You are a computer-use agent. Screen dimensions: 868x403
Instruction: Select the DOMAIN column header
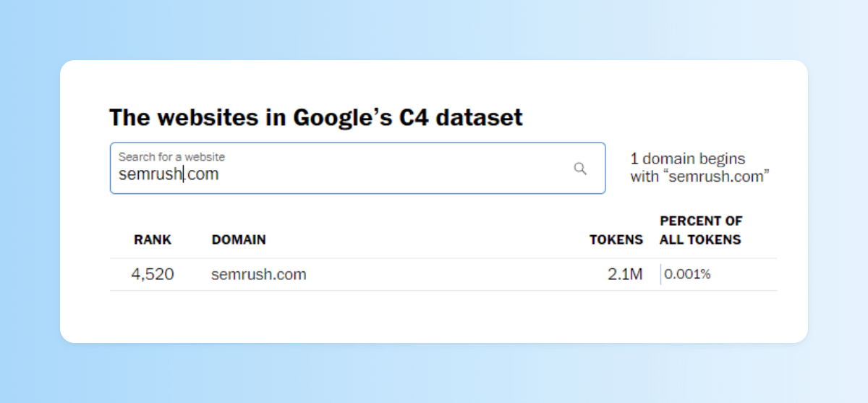pyautogui.click(x=239, y=239)
